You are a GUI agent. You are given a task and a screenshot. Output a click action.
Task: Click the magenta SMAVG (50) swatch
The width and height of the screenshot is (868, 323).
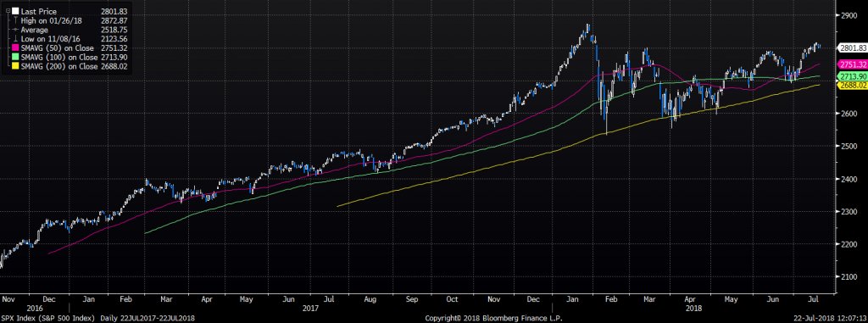(15, 47)
